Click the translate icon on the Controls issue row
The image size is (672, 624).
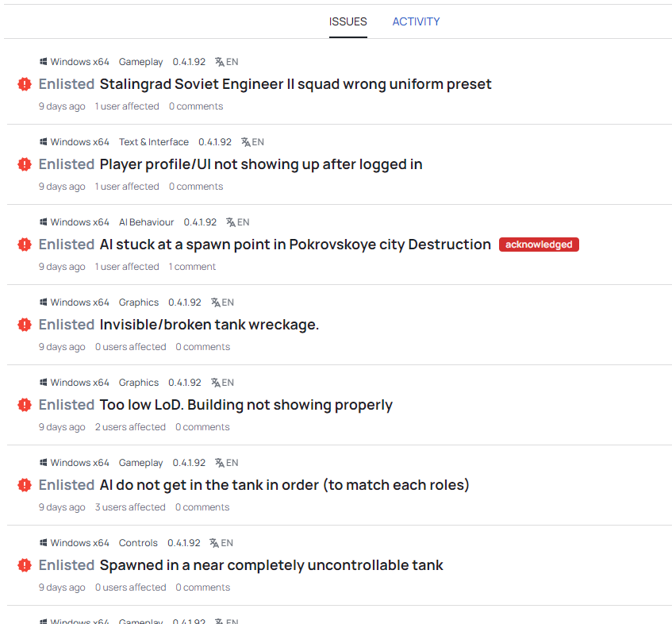(x=214, y=543)
